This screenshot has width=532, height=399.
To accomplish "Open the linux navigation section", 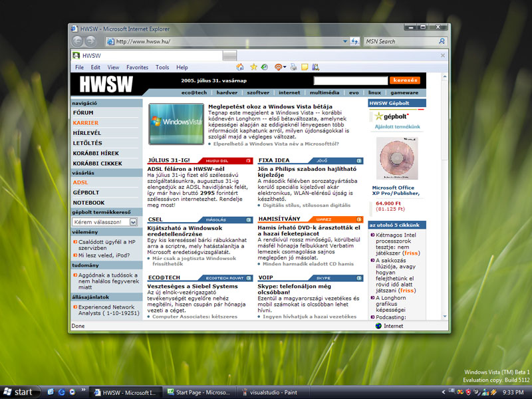I will click(374, 92).
